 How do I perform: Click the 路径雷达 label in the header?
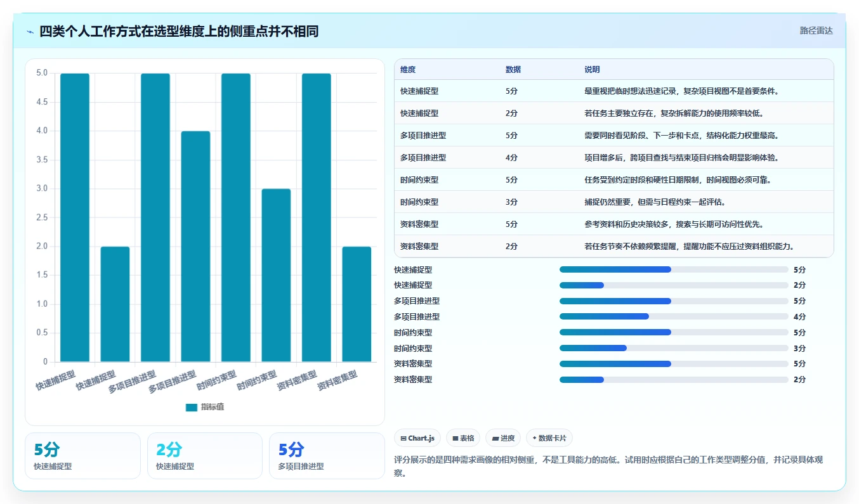(816, 30)
